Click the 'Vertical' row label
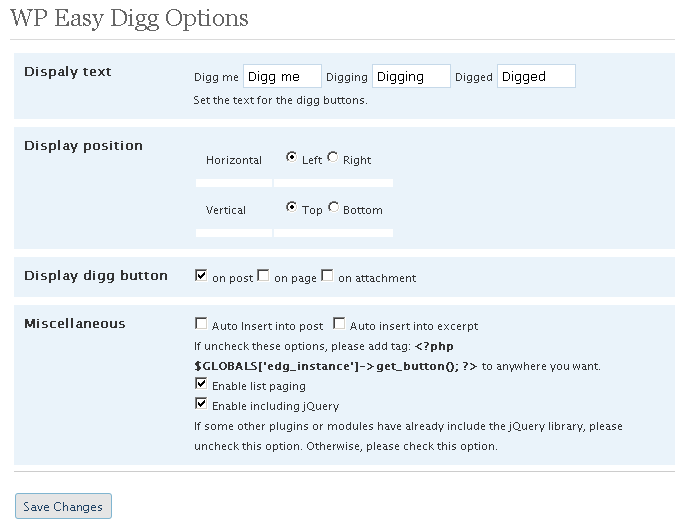The height and width of the screenshot is (528, 689). click(225, 210)
